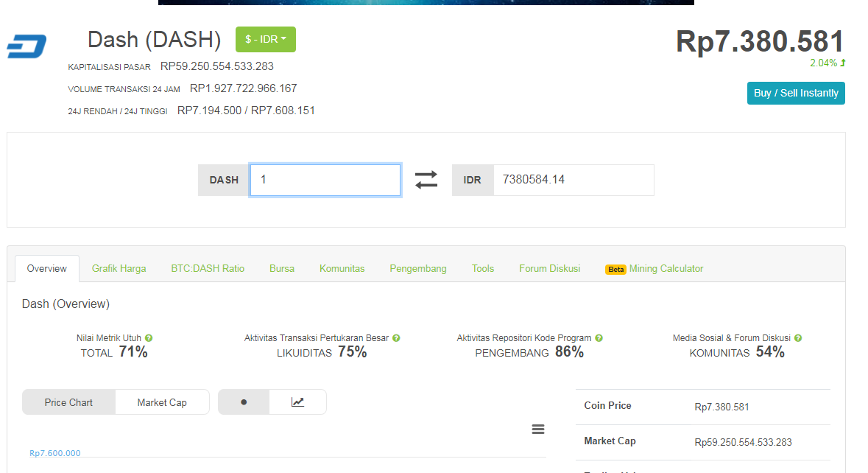The width and height of the screenshot is (868, 473).
Task: Swap currencies with the exchange arrows icon
Action: 426,180
